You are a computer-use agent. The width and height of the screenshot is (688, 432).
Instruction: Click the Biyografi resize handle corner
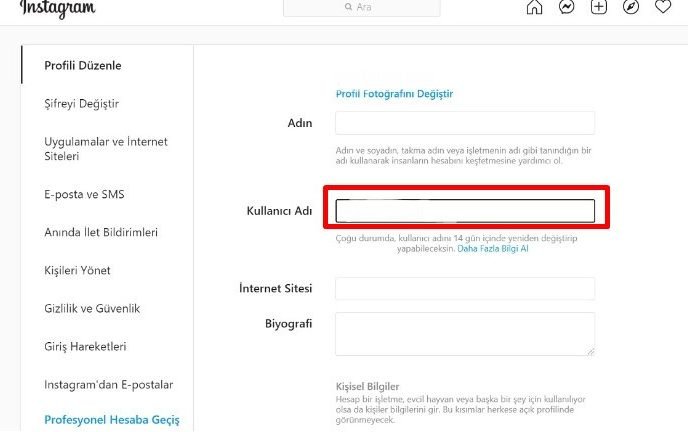click(591, 351)
